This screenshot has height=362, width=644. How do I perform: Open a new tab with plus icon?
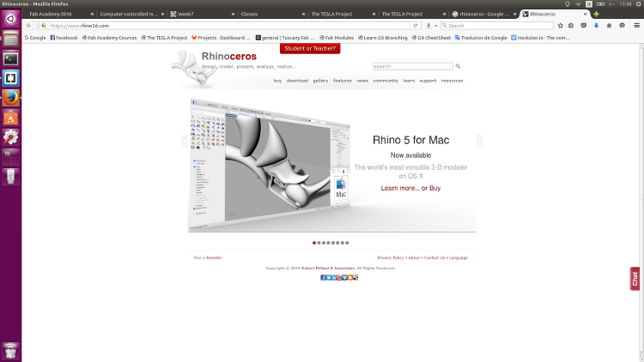(x=596, y=14)
